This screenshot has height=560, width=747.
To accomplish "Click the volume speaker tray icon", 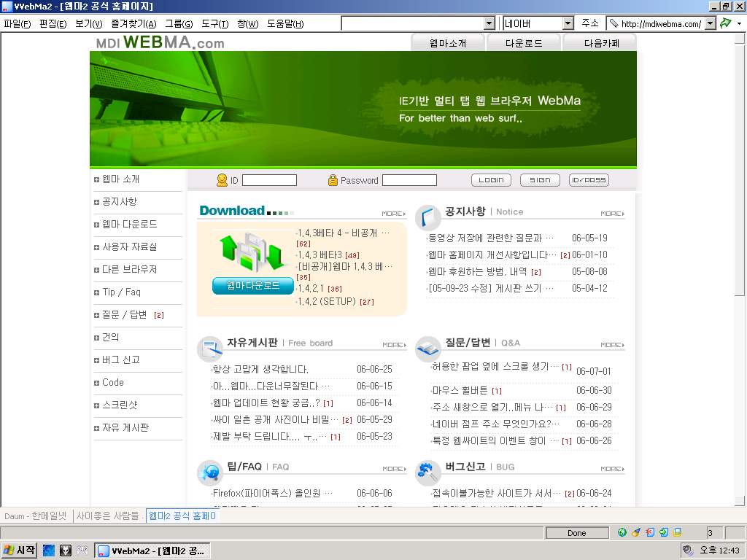I will pyautogui.click(x=687, y=551).
